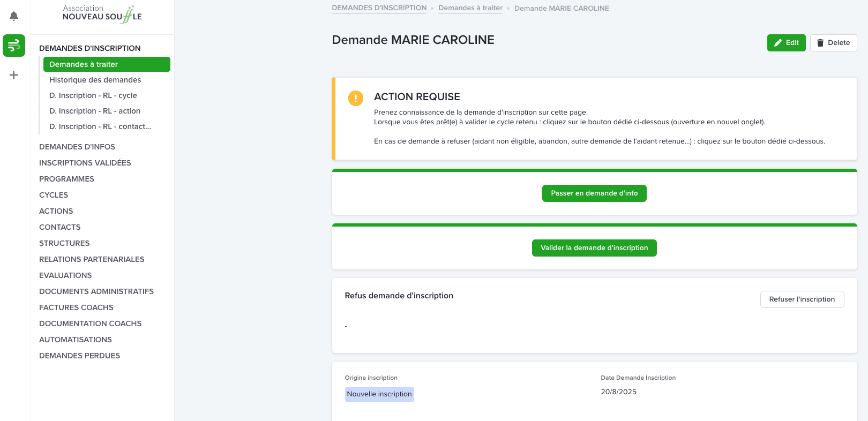This screenshot has width=868, height=421.
Task: Click the ACTION REQUISE heading
Action: (417, 97)
